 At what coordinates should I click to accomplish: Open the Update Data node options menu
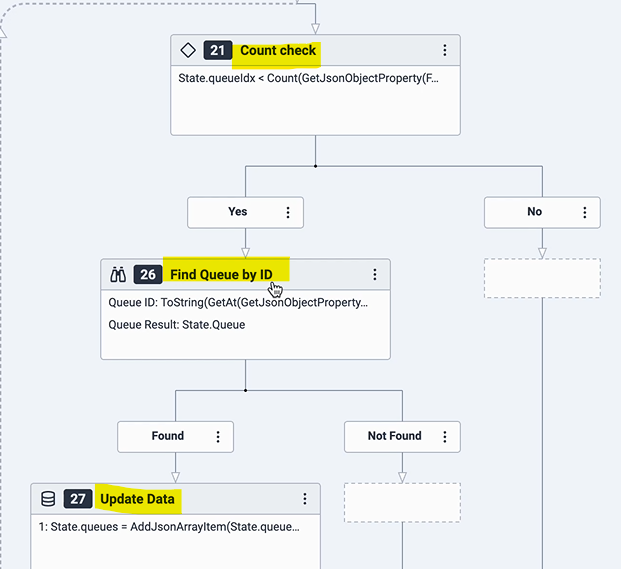pos(305,499)
